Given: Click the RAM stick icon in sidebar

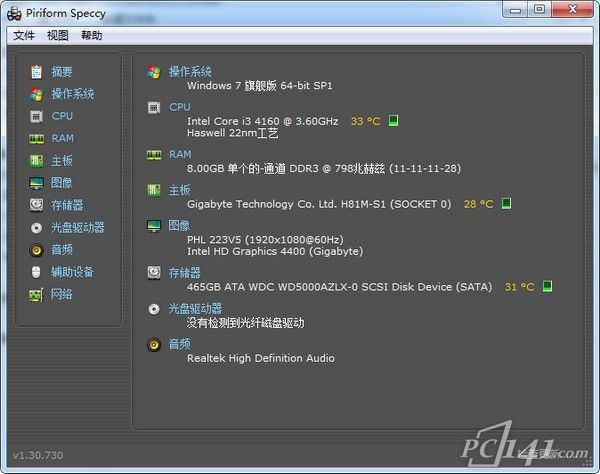Looking at the screenshot, I should 36,138.
